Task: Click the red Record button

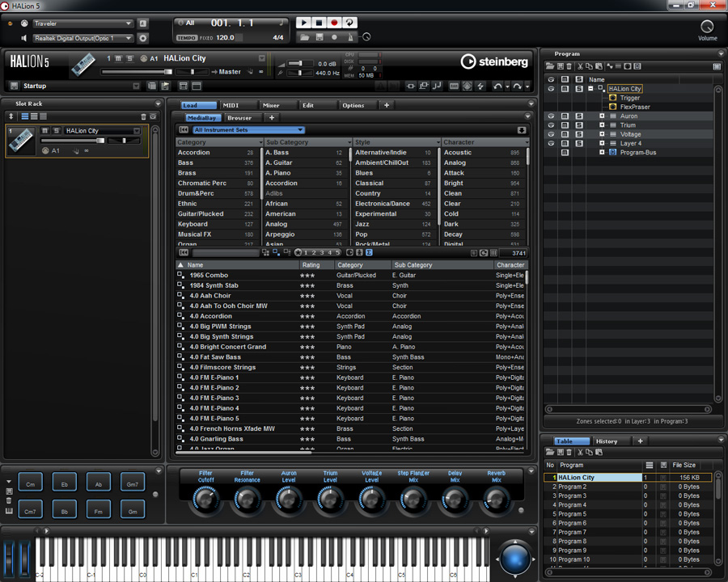Action: pos(334,23)
